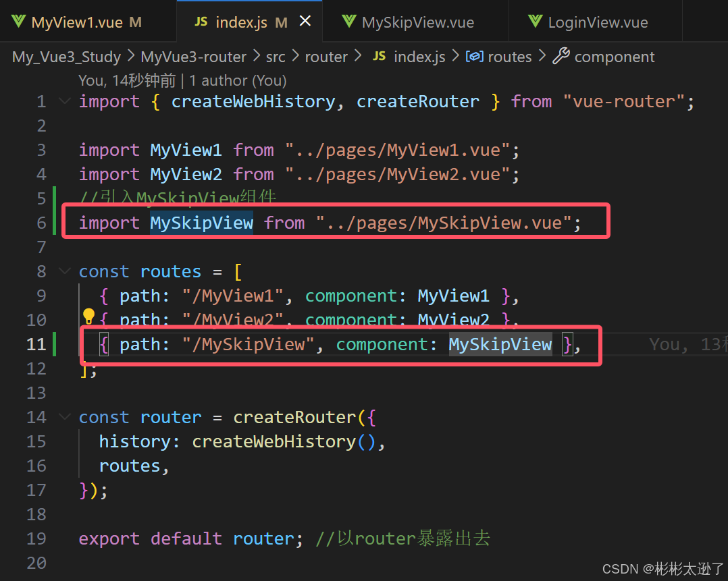This screenshot has width=728, height=581.
Task: Click index.js breadcrumb item
Action: 419,57
